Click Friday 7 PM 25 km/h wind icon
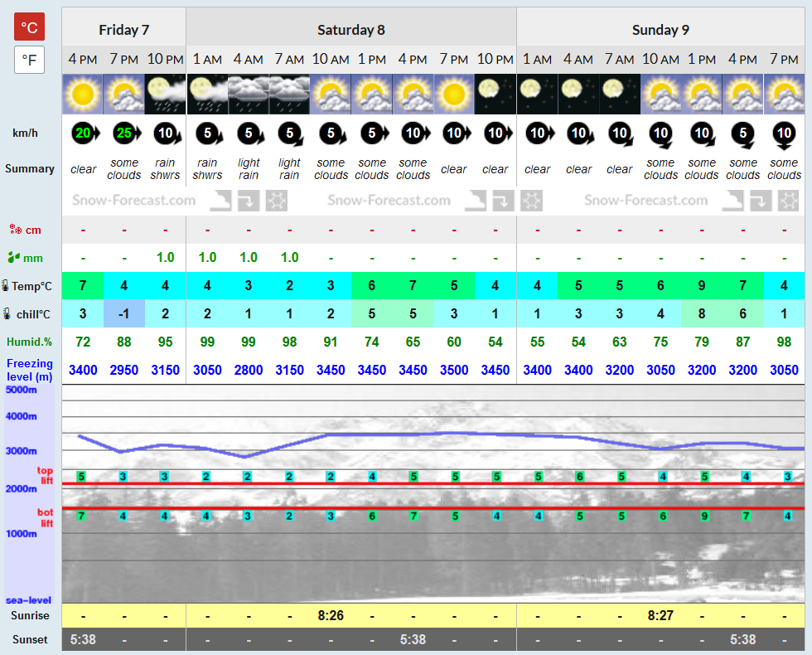Image resolution: width=812 pixels, height=655 pixels. [x=126, y=133]
